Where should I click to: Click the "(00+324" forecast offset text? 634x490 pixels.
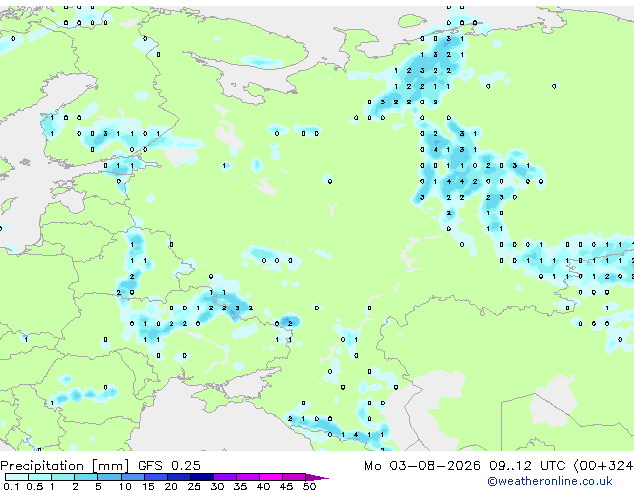(x=603, y=466)
